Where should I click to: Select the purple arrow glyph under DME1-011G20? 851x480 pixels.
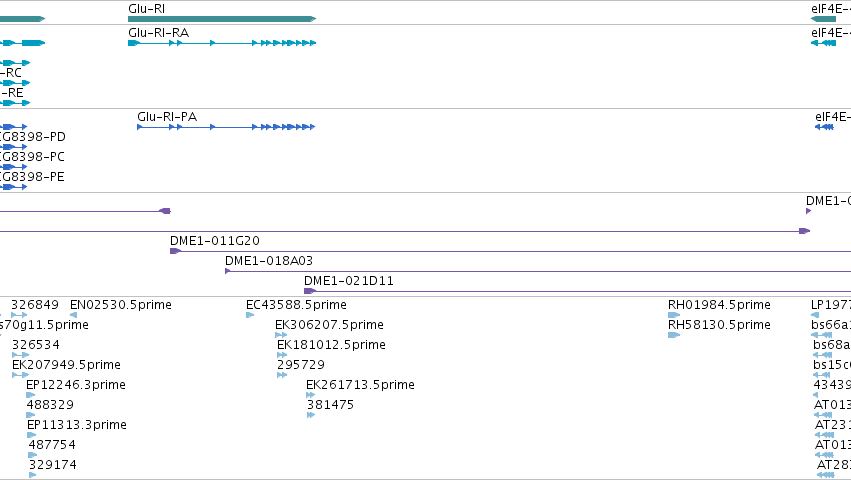pyautogui.click(x=175, y=251)
